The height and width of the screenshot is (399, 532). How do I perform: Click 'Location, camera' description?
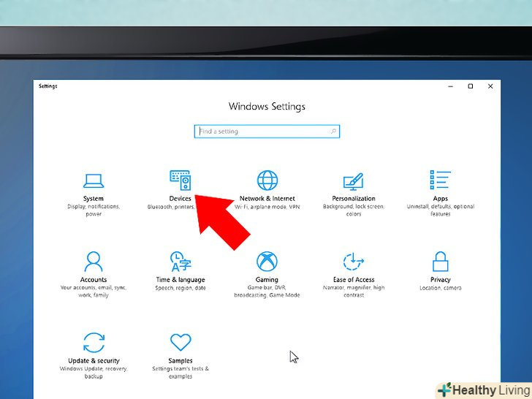(441, 288)
